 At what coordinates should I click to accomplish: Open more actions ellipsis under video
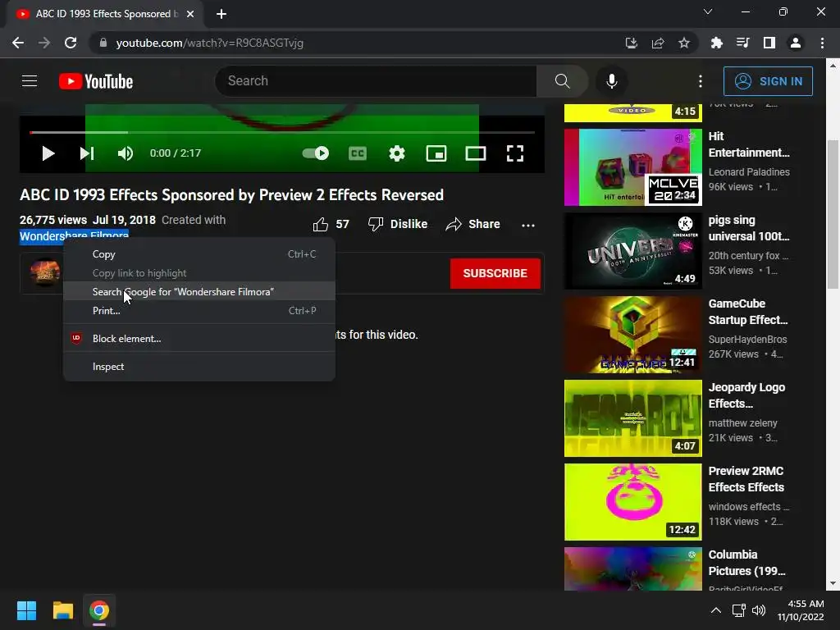coord(528,225)
